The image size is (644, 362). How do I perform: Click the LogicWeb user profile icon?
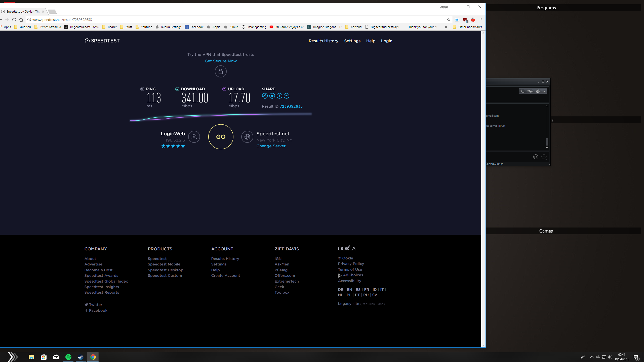(194, 137)
